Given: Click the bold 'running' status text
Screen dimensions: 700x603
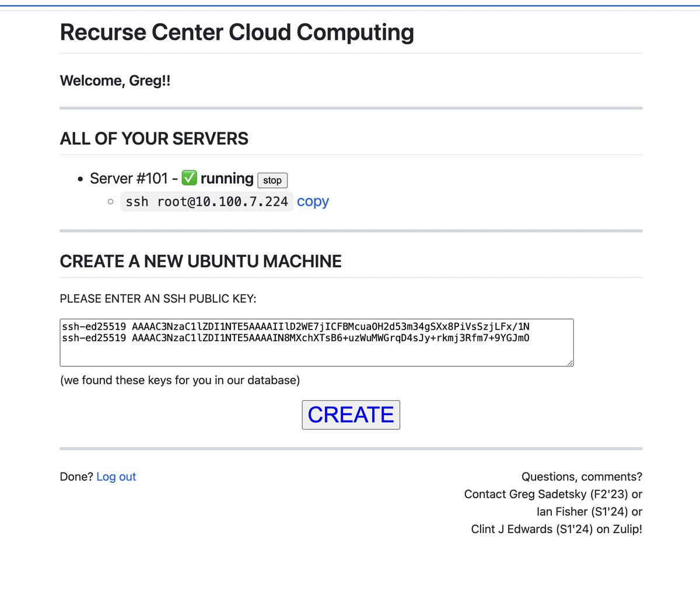Looking at the screenshot, I should point(227,178).
